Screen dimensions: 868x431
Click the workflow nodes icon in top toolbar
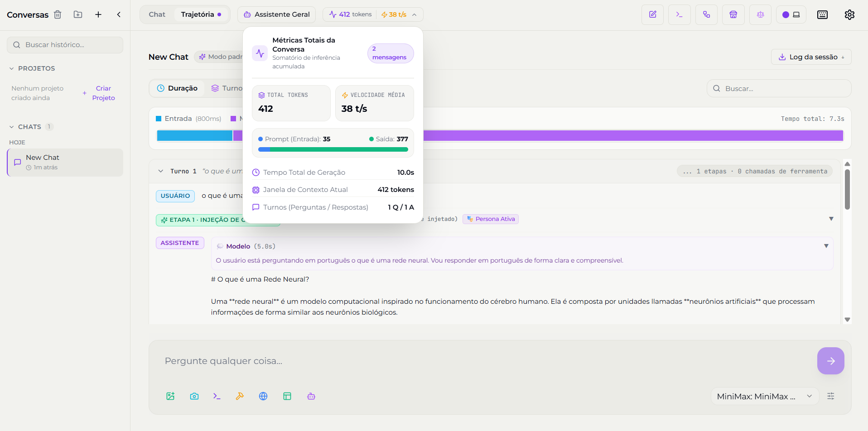pyautogui.click(x=707, y=14)
